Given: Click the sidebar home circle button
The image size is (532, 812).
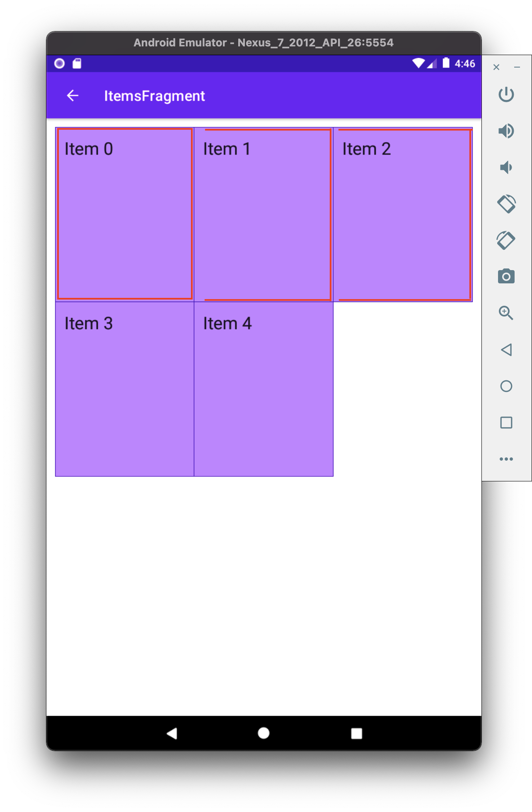Looking at the screenshot, I should pyautogui.click(x=506, y=386).
